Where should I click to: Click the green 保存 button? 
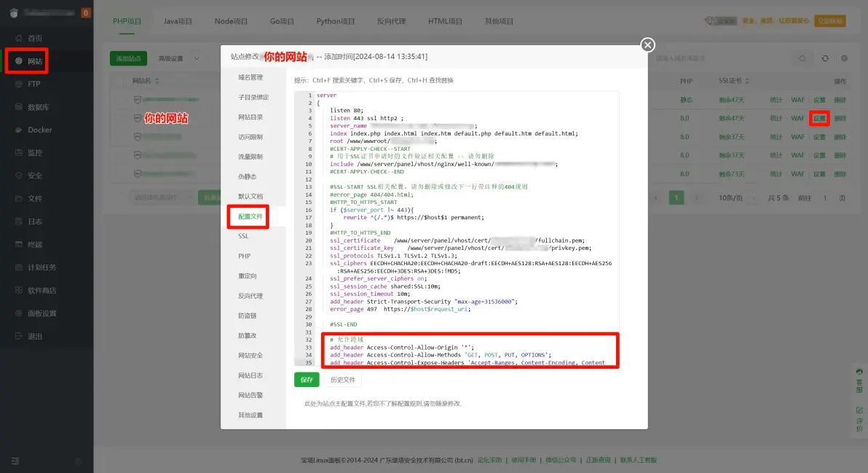307,380
